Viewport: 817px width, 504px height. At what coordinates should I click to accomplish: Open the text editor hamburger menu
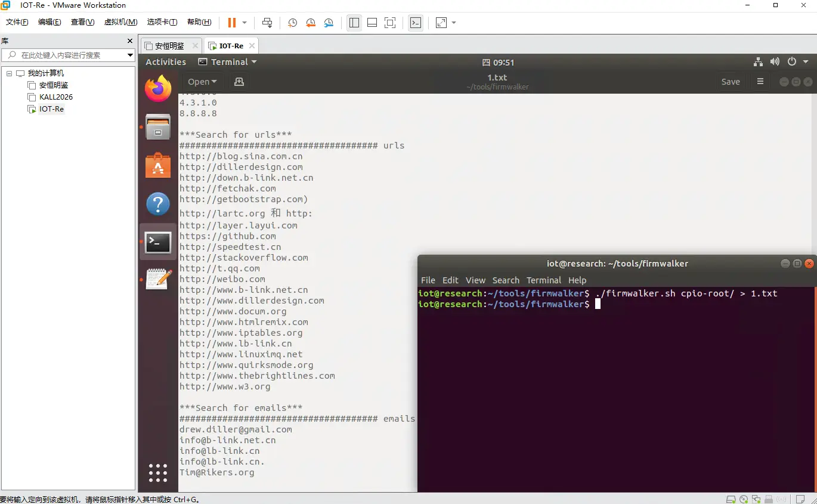tap(760, 82)
